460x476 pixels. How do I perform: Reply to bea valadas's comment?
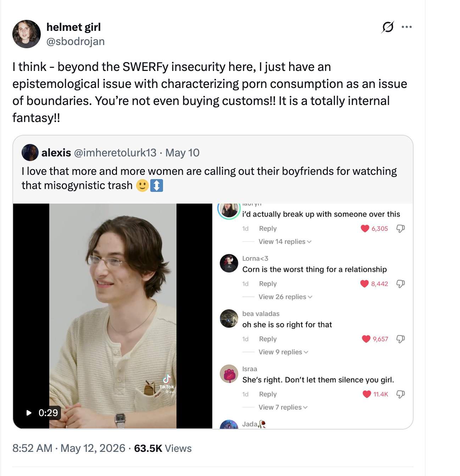click(268, 339)
